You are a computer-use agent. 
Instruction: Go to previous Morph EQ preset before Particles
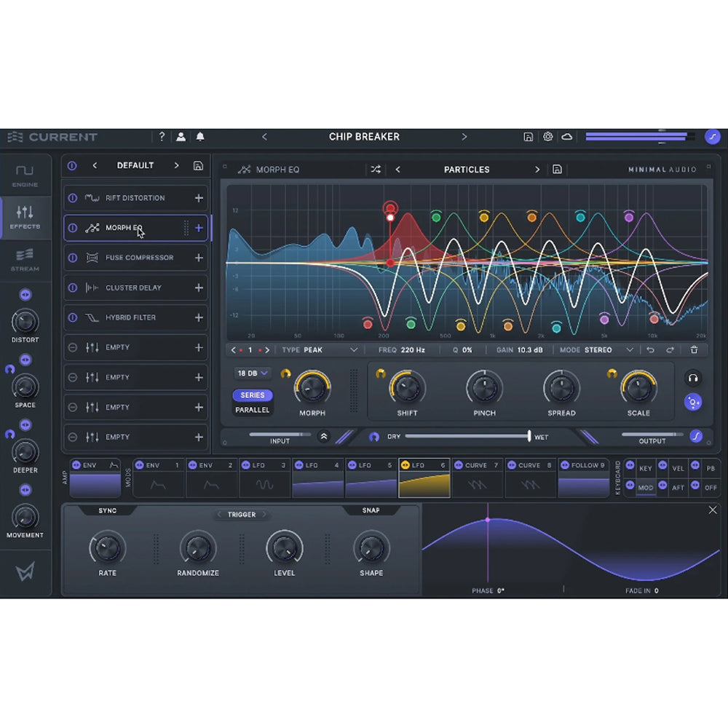[x=398, y=170]
